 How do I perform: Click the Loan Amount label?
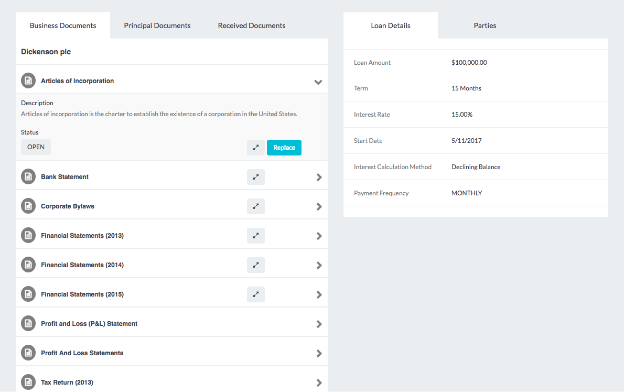[372, 63]
